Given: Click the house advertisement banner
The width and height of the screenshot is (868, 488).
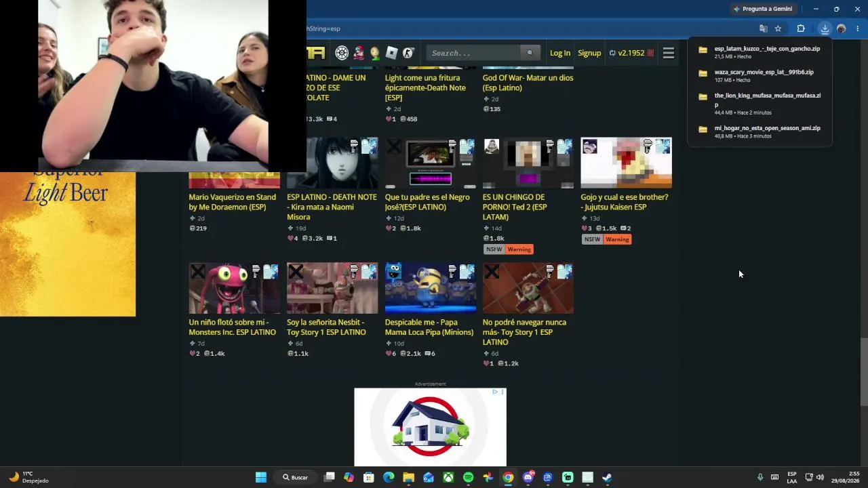Looking at the screenshot, I should point(430,427).
